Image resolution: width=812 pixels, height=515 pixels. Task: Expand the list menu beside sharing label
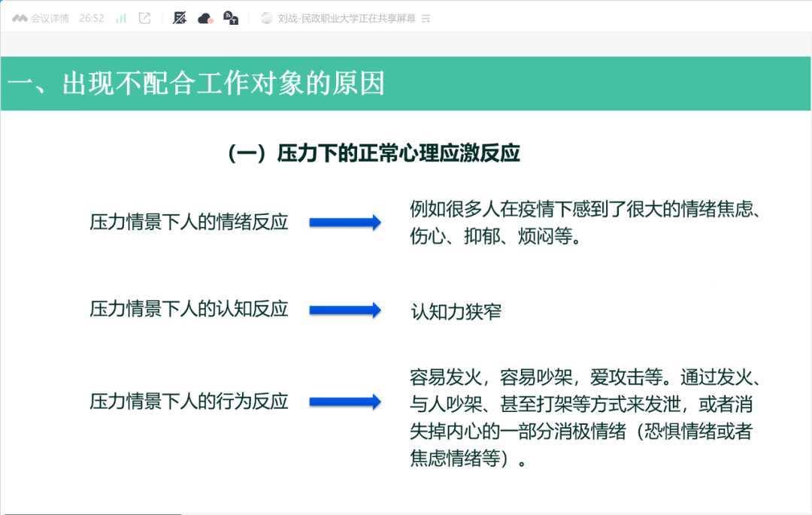click(426, 18)
